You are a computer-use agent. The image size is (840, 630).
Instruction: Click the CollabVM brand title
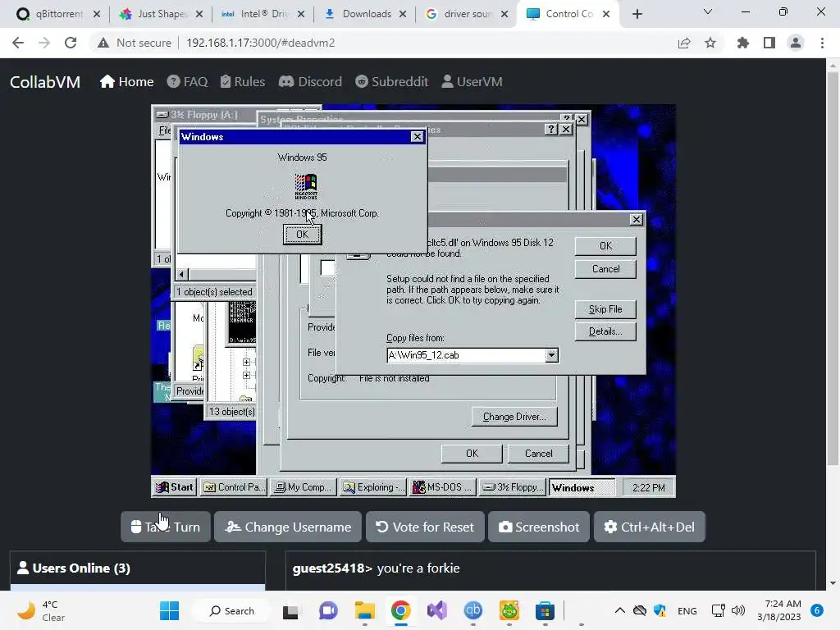[x=45, y=82]
